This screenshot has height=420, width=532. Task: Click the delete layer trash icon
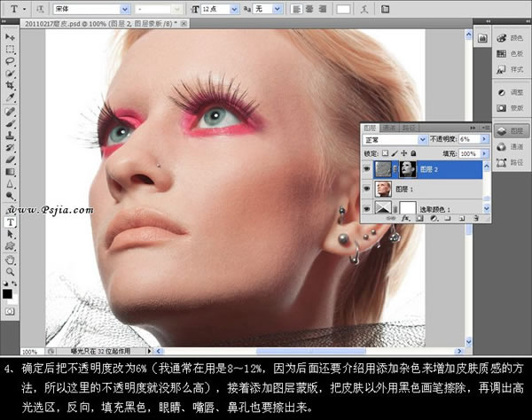point(476,219)
